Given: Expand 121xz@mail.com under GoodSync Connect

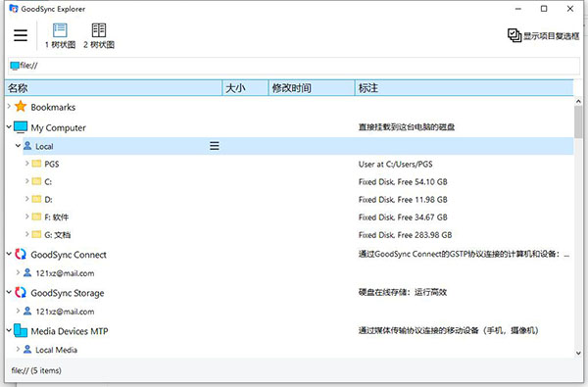Looking at the screenshot, I should pyautogui.click(x=18, y=272).
